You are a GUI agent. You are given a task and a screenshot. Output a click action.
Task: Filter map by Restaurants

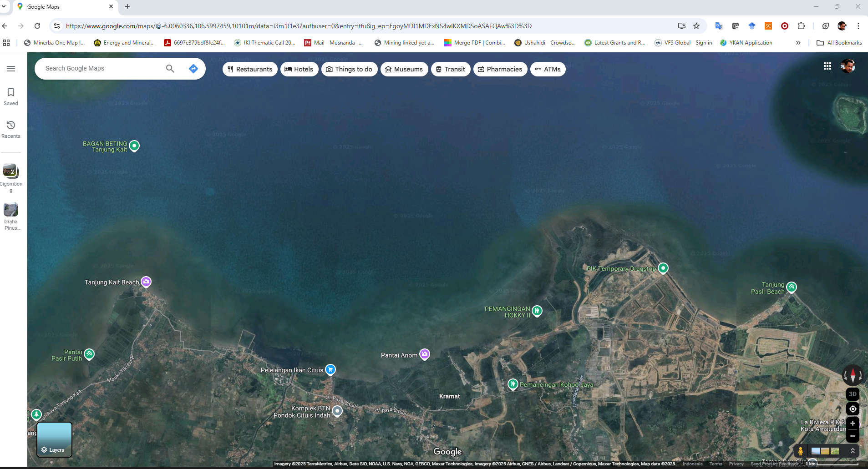tap(250, 69)
